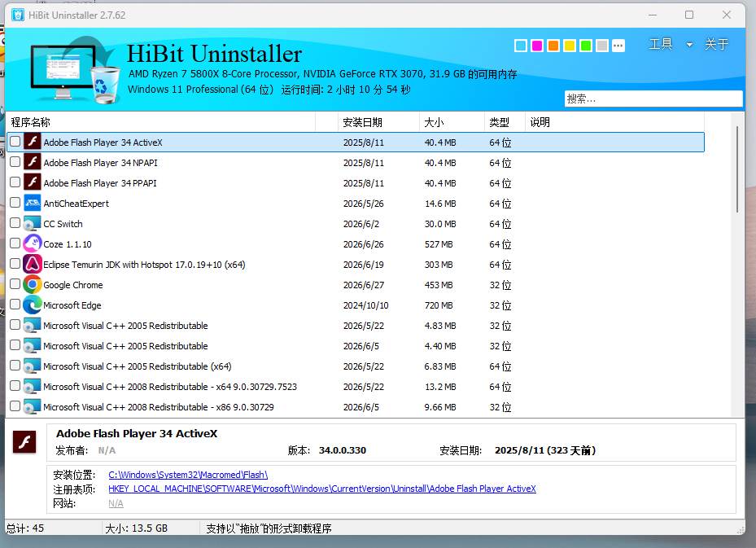Click the Eclipse Temurin JDK icon
This screenshot has width=756, height=548.
(33, 264)
